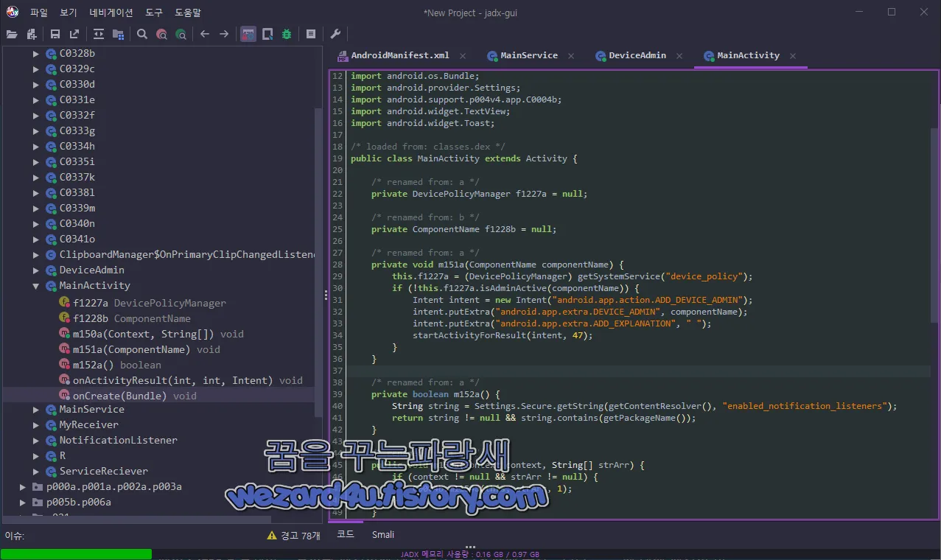Viewport: 941px width, 560px height.
Task: Switch to the 코드 view tab
Action: [x=346, y=534]
